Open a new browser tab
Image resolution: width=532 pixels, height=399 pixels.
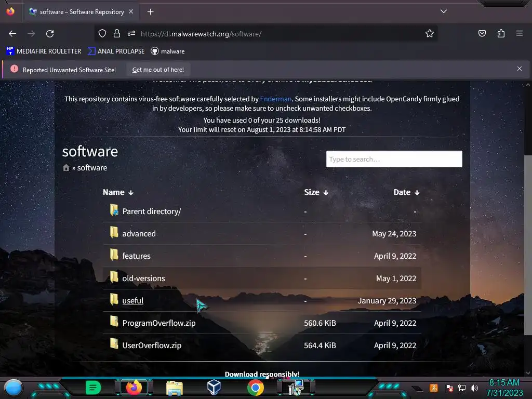(150, 12)
